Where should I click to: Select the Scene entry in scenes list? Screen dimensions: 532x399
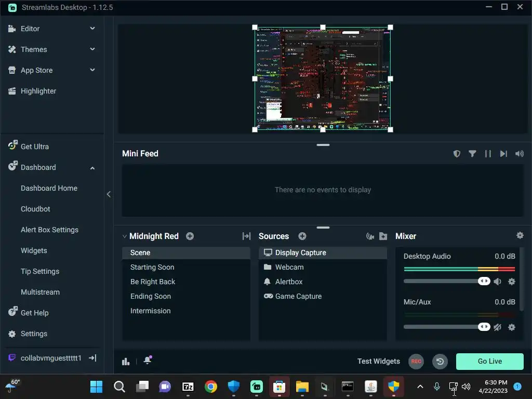pos(187,253)
